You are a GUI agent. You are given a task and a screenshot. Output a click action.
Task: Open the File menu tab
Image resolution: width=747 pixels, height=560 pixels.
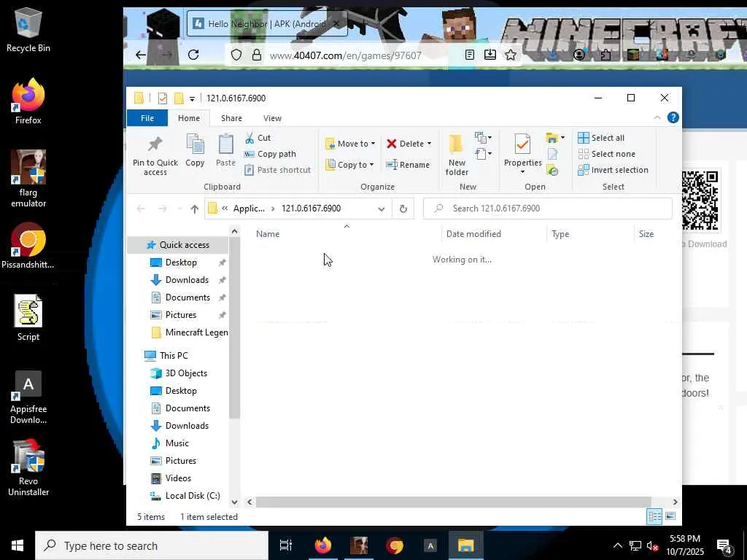pos(147,118)
